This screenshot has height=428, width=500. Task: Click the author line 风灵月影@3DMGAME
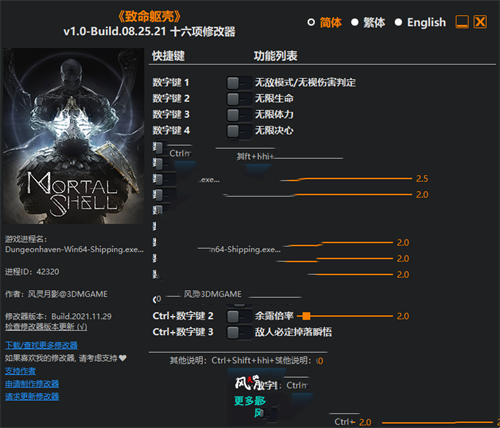pyautogui.click(x=56, y=294)
